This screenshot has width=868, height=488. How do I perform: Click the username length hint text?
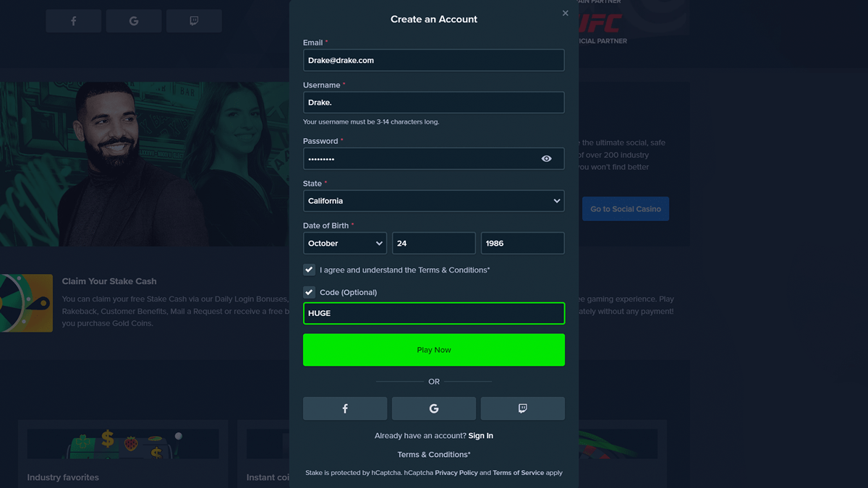pos(371,122)
